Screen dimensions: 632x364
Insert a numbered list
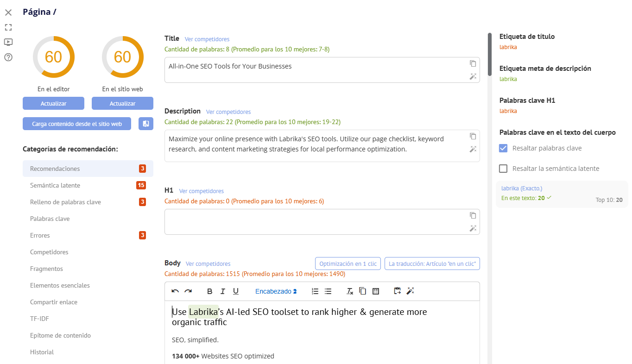315,291
